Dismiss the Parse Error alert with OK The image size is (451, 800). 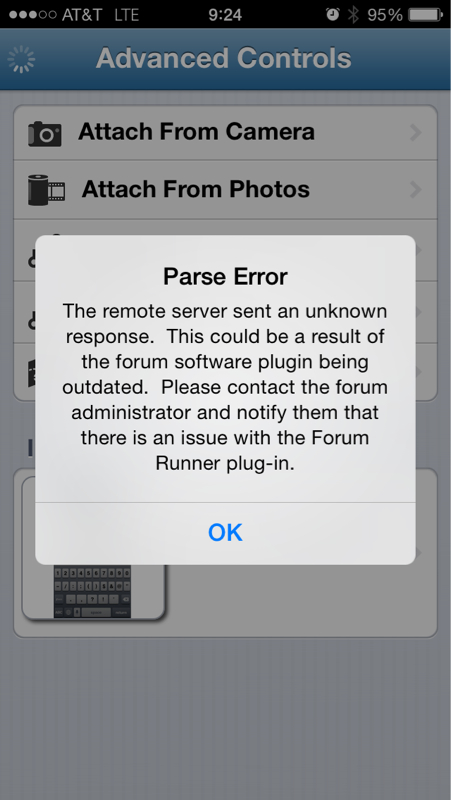click(x=225, y=533)
